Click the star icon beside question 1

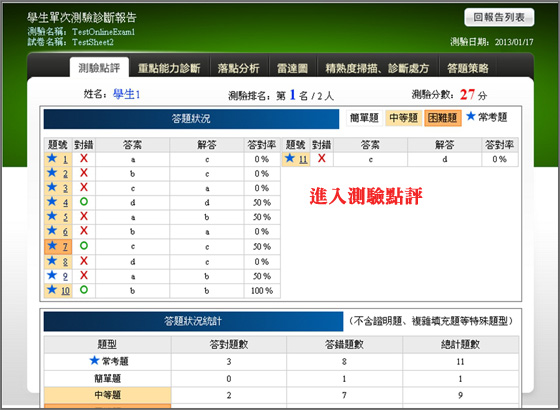(x=52, y=158)
